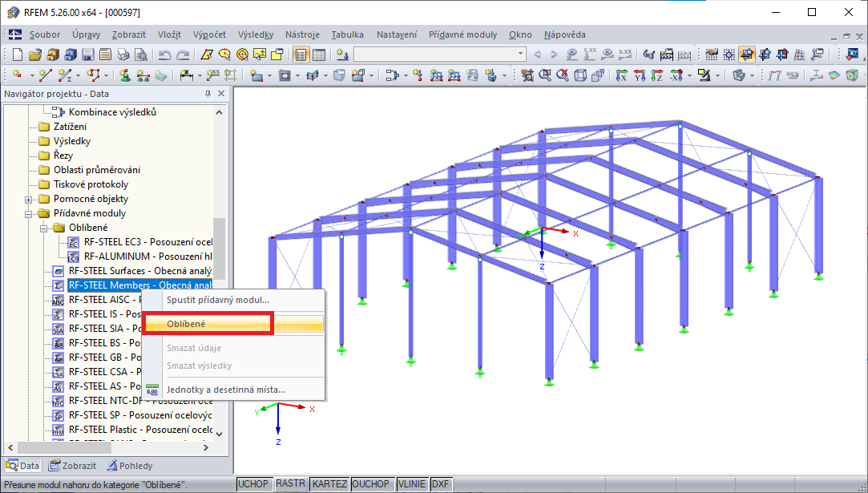This screenshot has width=868, height=493.
Task: Open the Soubor menu
Action: [x=45, y=34]
